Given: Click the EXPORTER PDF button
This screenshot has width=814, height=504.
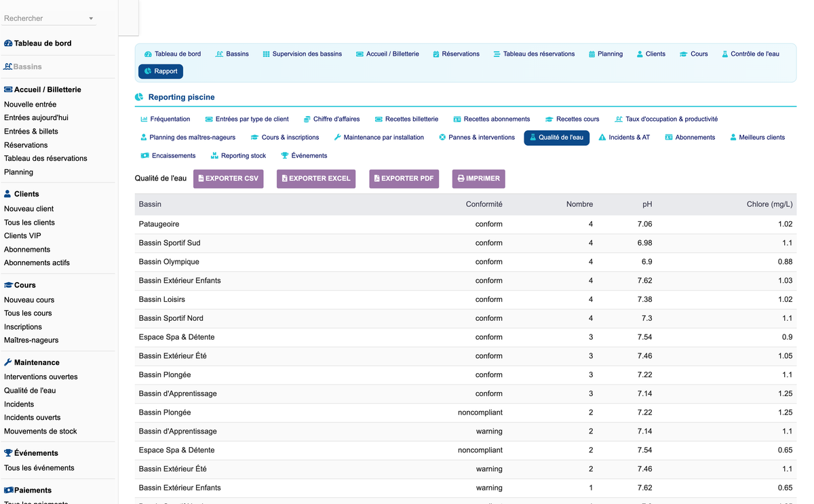Looking at the screenshot, I should click(x=404, y=179).
